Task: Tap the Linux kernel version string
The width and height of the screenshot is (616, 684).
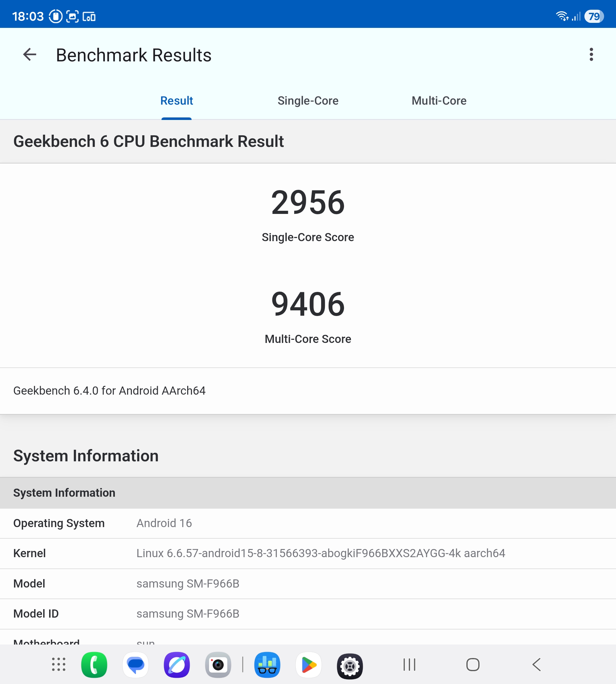Action: click(x=321, y=553)
